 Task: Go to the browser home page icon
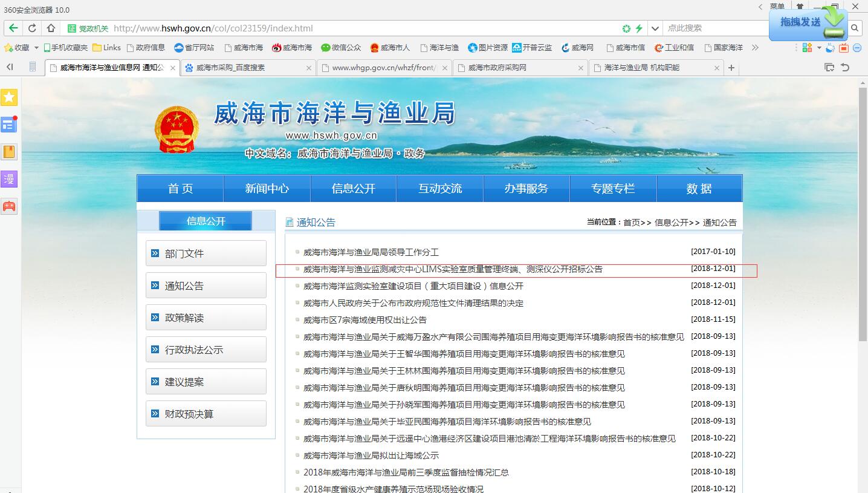click(51, 28)
